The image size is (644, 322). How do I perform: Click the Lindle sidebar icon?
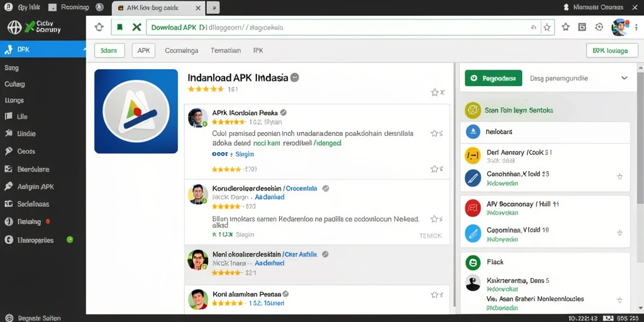[8, 133]
